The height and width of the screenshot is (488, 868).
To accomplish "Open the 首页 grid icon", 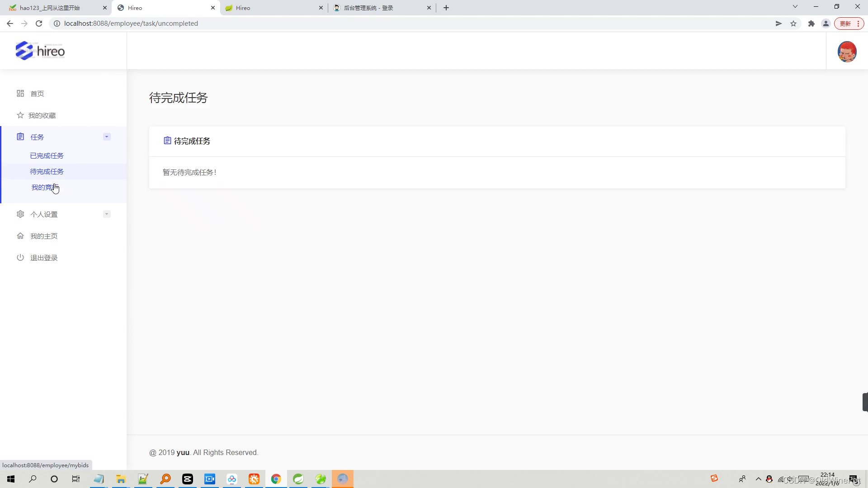I will (x=20, y=94).
